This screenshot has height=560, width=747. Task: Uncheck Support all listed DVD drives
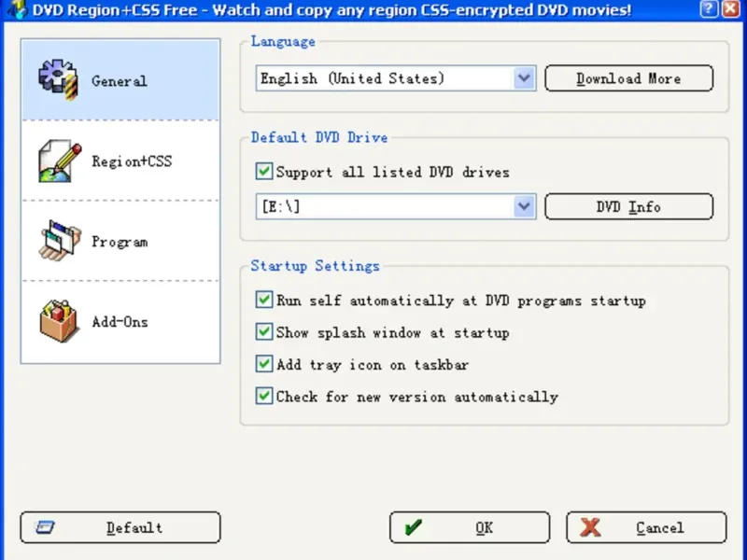[x=264, y=172]
